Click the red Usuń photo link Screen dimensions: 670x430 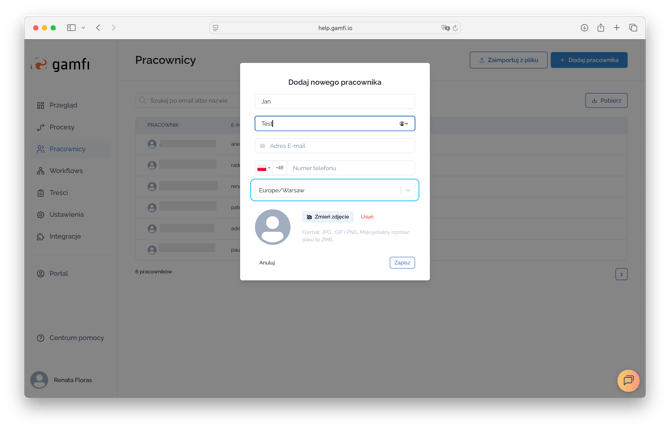[x=367, y=217]
